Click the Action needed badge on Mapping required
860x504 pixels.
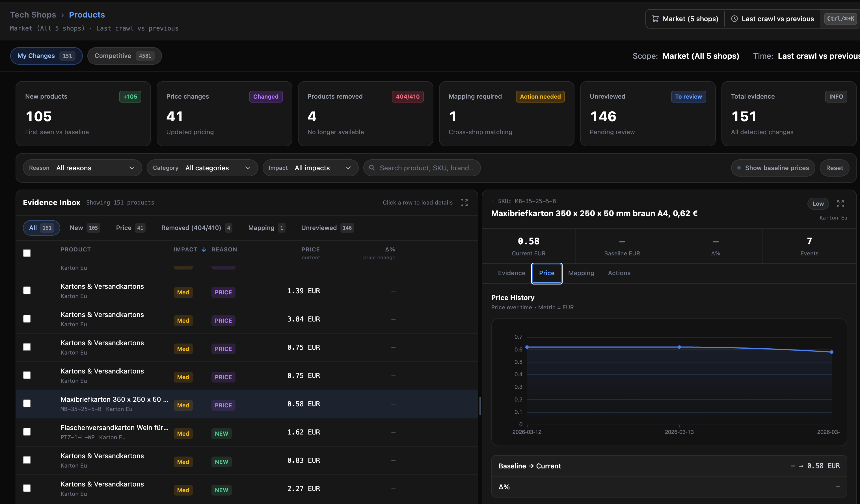pyautogui.click(x=540, y=97)
